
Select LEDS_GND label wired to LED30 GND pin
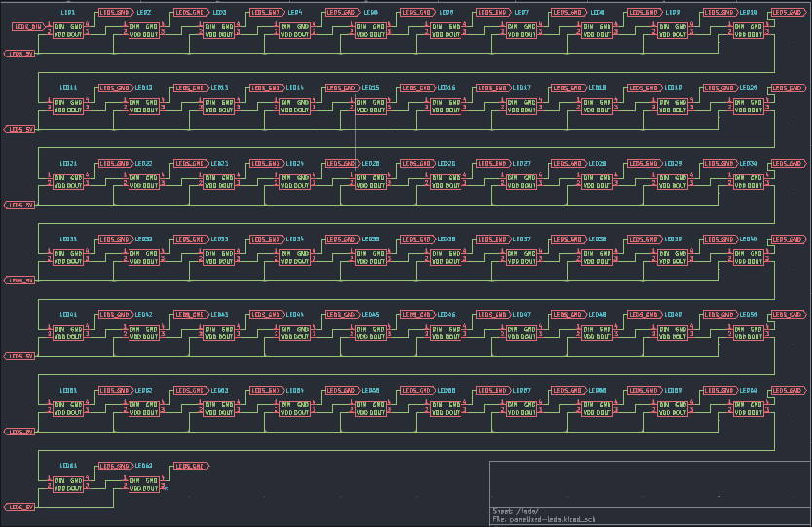(x=789, y=164)
